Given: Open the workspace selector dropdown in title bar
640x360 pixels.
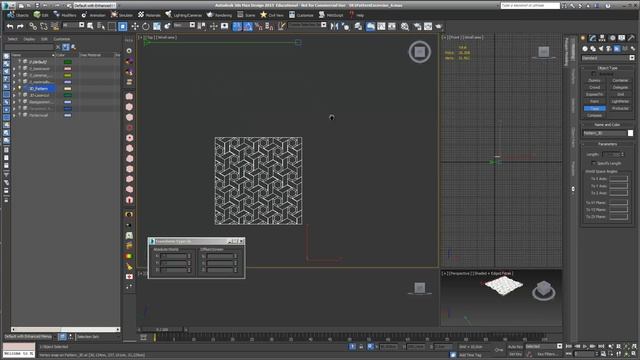Looking at the screenshot, I should tap(95, 5).
